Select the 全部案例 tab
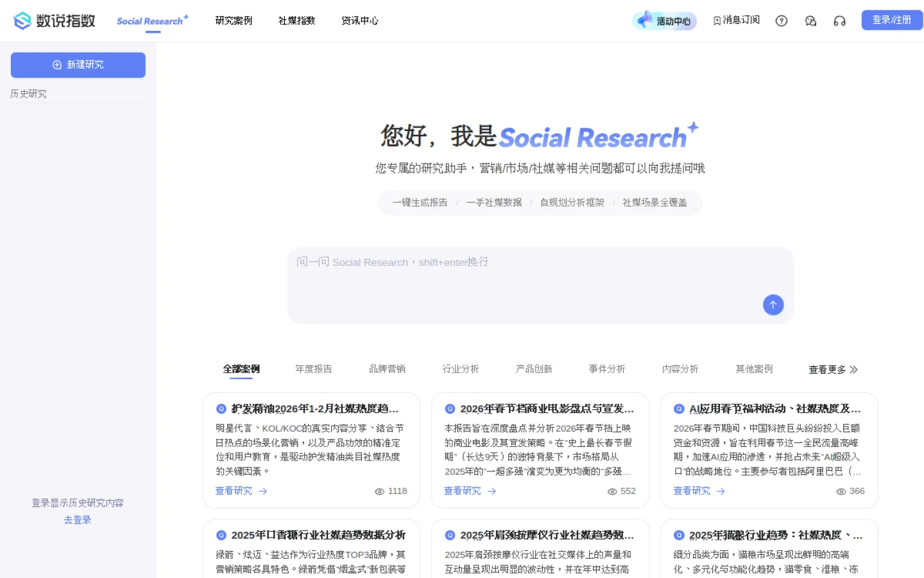This screenshot has height=578, width=924. coord(241,369)
